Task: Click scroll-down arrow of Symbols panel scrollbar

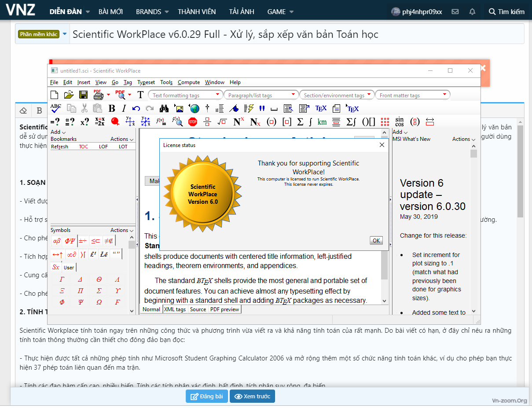Action: tap(132, 310)
